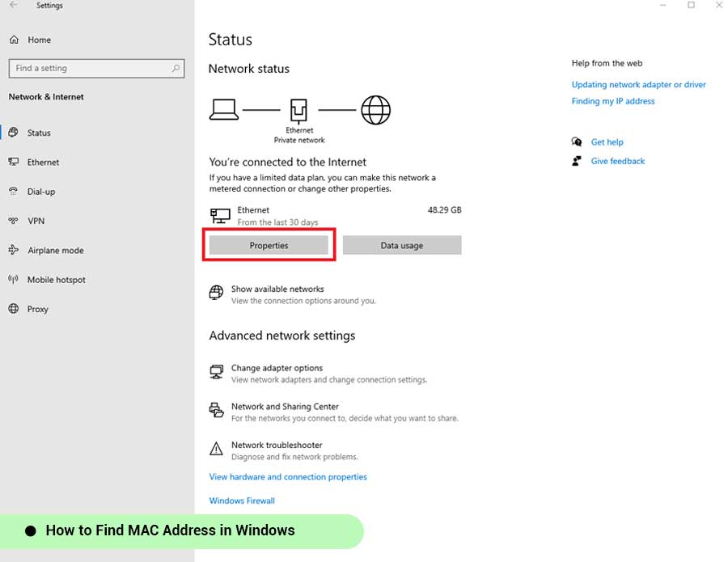Click inside the Find a setting field

89,69
